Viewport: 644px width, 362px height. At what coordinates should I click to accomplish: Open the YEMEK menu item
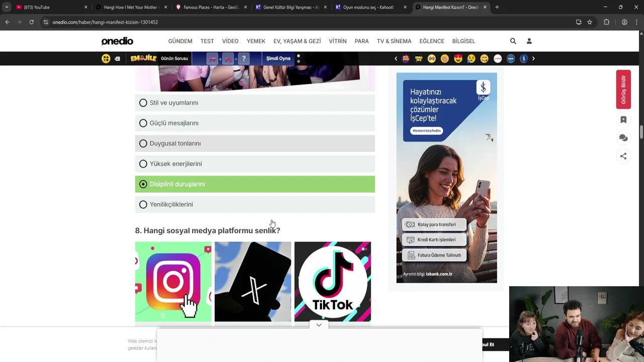(x=256, y=41)
